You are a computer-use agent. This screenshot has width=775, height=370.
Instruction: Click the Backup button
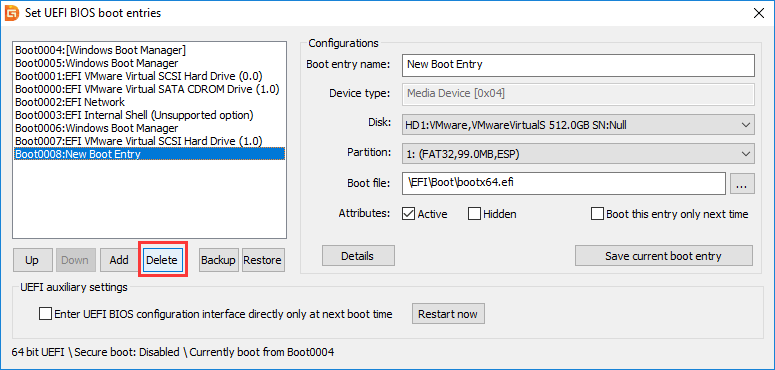[218, 260]
